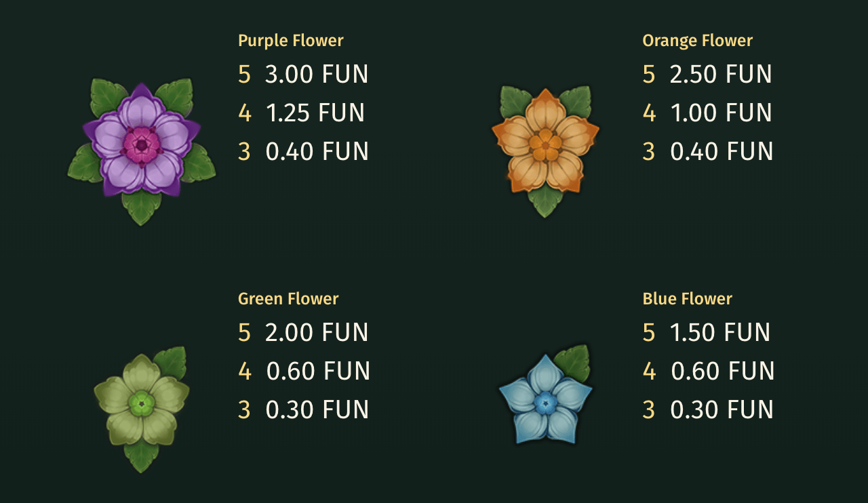Select the Green Flower heading
This screenshot has height=503, width=868.
288,299
